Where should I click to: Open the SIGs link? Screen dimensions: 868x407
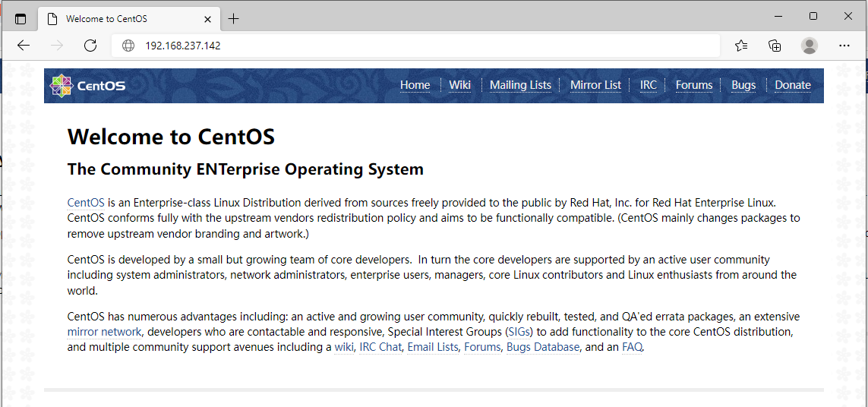point(519,333)
